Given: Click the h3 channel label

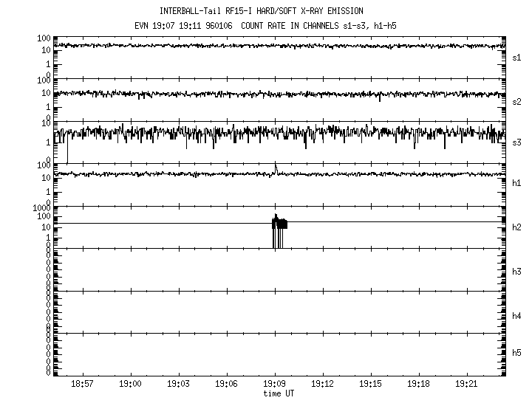Looking at the screenshot, I should pos(517,272).
